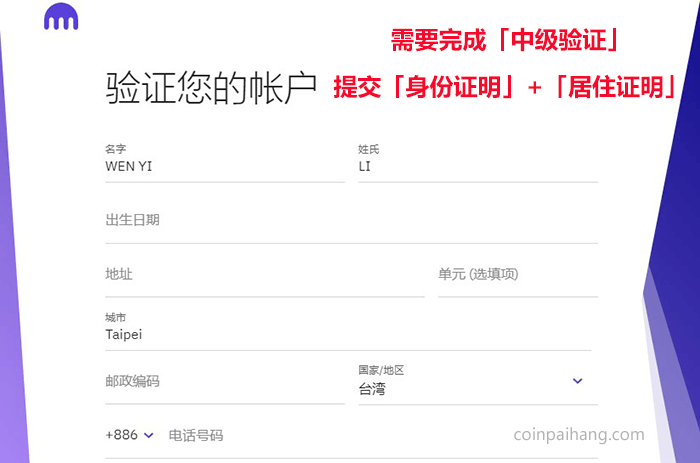Screen dimensions: 700x463
Task: Click the chevron beside the +886 code
Action: pyautogui.click(x=149, y=435)
